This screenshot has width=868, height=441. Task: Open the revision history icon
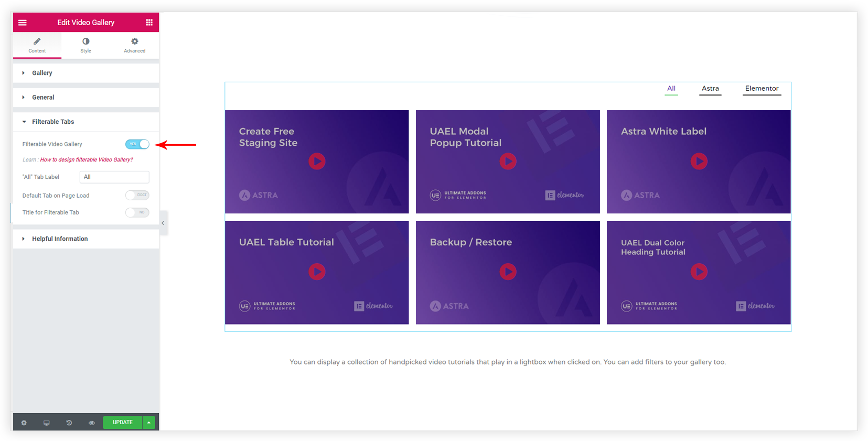(x=69, y=423)
